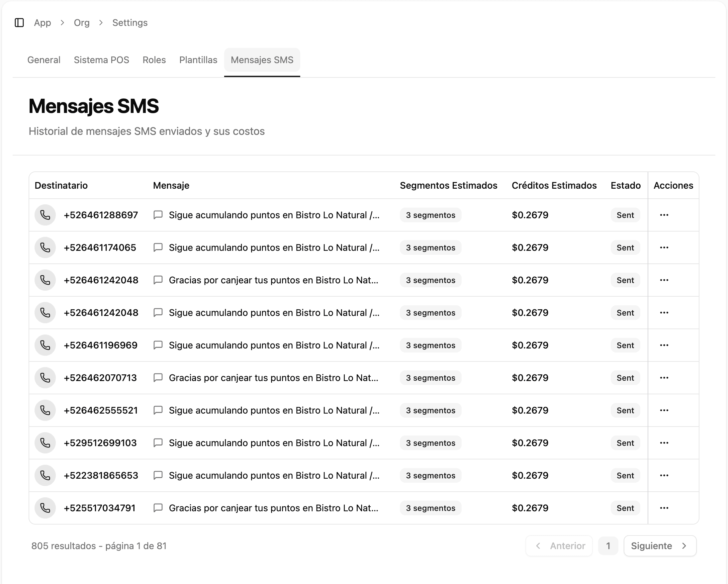Open actions ellipsis for +526461174065 row
Screen dimensions: 728x584
[664, 247]
